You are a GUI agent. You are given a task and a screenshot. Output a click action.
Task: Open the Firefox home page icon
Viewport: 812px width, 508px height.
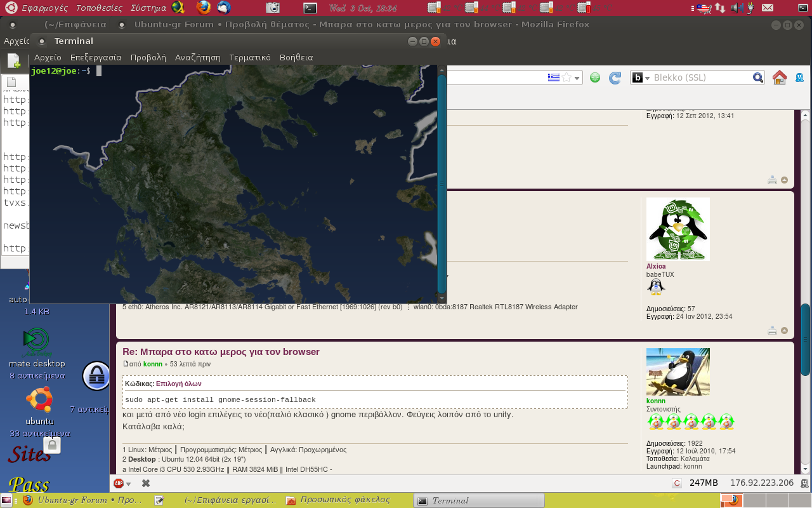point(779,77)
